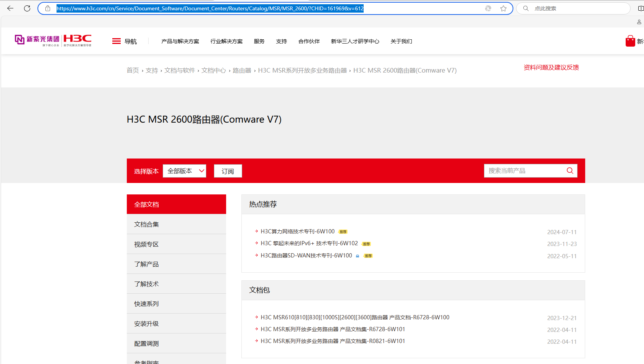Viewport: 644px width, 364px height.
Task: Open 行业解决方案 menu
Action: [227, 41]
